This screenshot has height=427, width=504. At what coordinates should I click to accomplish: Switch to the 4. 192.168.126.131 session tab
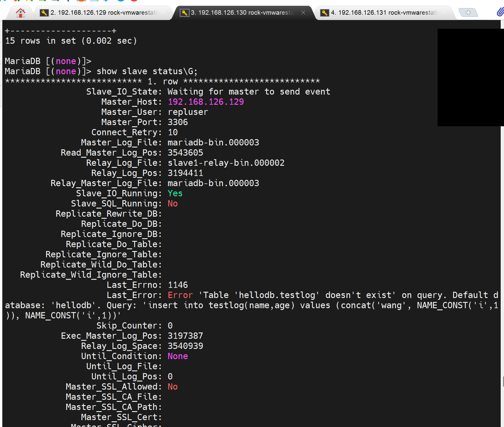pos(383,13)
